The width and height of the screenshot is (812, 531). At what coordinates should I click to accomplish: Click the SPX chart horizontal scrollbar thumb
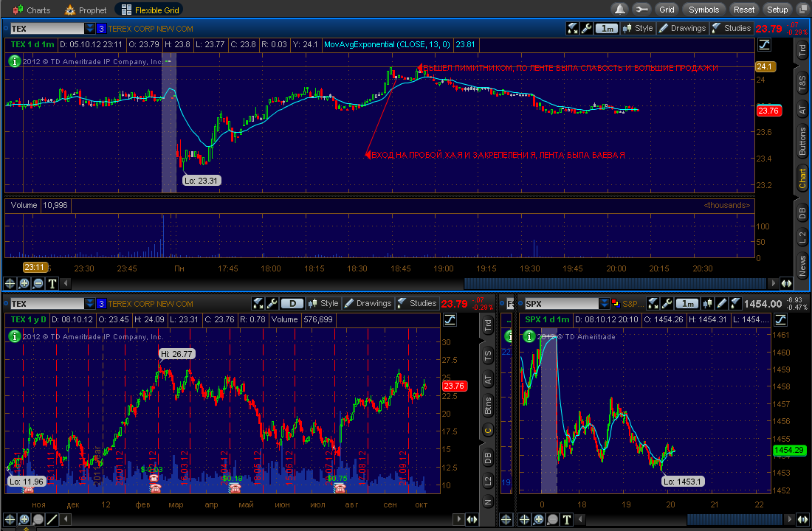(x=734, y=519)
